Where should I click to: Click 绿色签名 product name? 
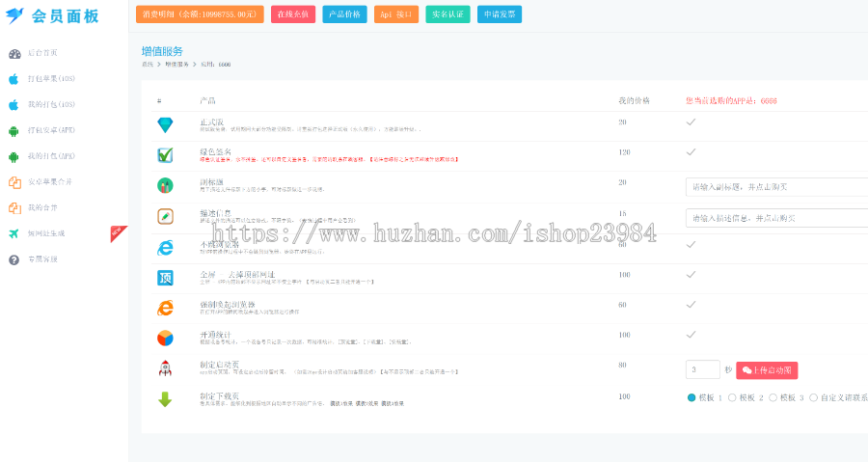(215, 151)
